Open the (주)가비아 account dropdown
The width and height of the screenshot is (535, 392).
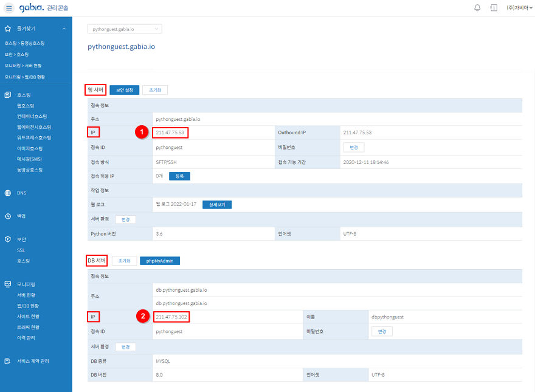(x=519, y=7)
